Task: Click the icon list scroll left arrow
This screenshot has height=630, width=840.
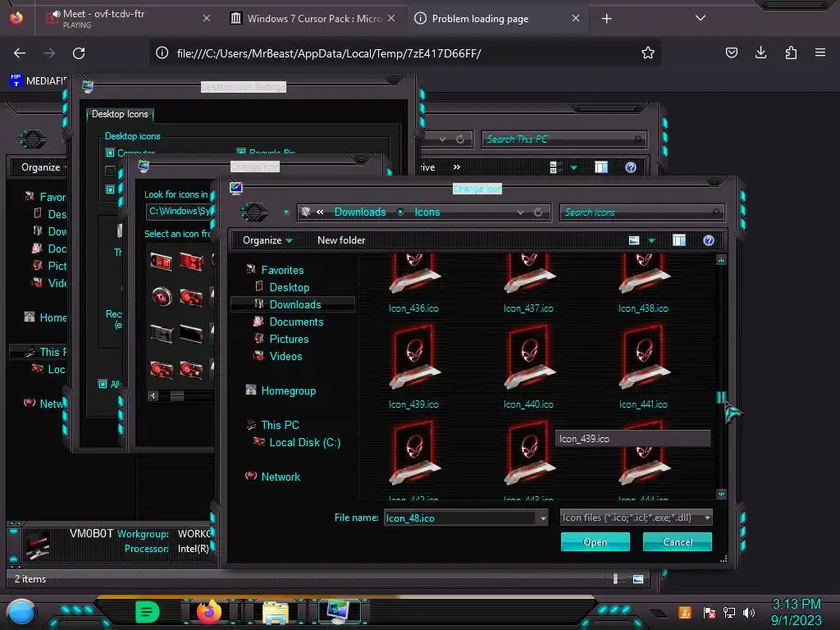Action: pos(153,396)
